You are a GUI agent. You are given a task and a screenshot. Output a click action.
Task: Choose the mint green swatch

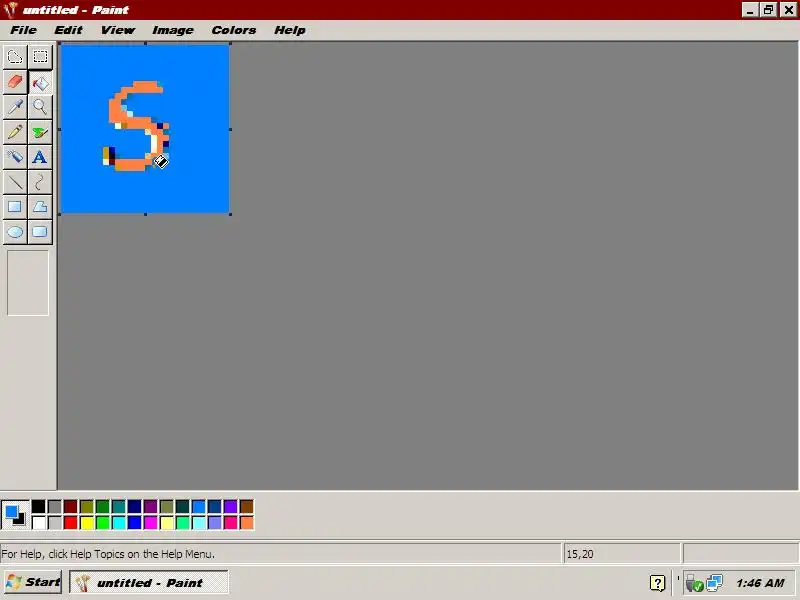click(183, 522)
